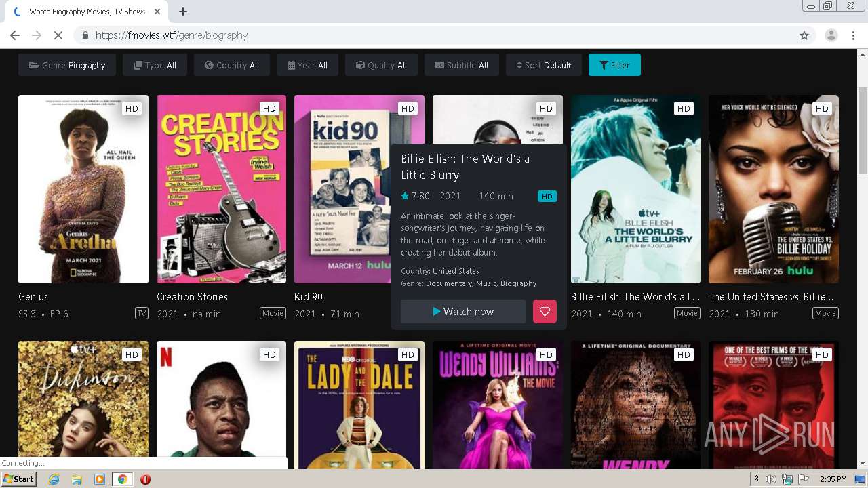868x488 pixels.
Task: Open the Creation Stories poster
Action: tap(221, 189)
